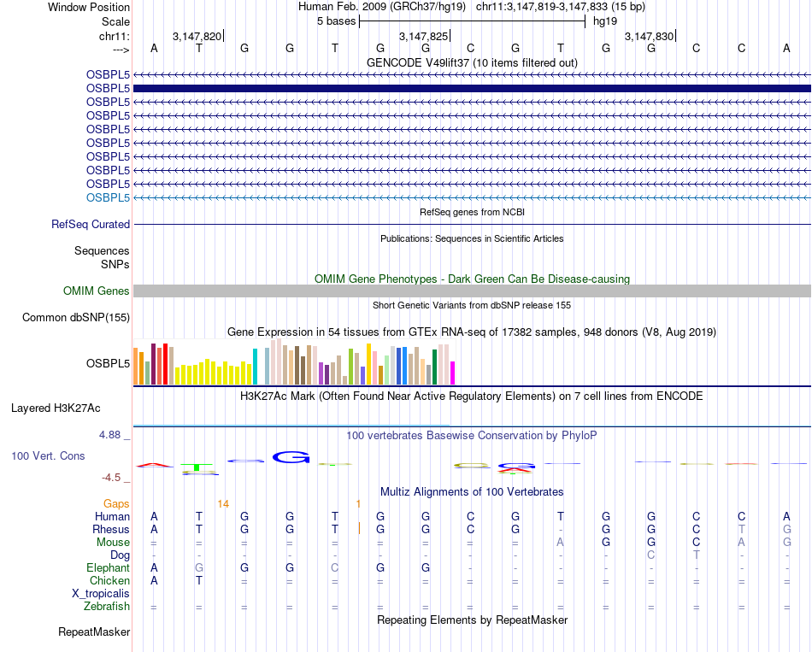This screenshot has height=652, width=812.
Task: Click the hg19 text beside scale bar
Action: point(605,21)
